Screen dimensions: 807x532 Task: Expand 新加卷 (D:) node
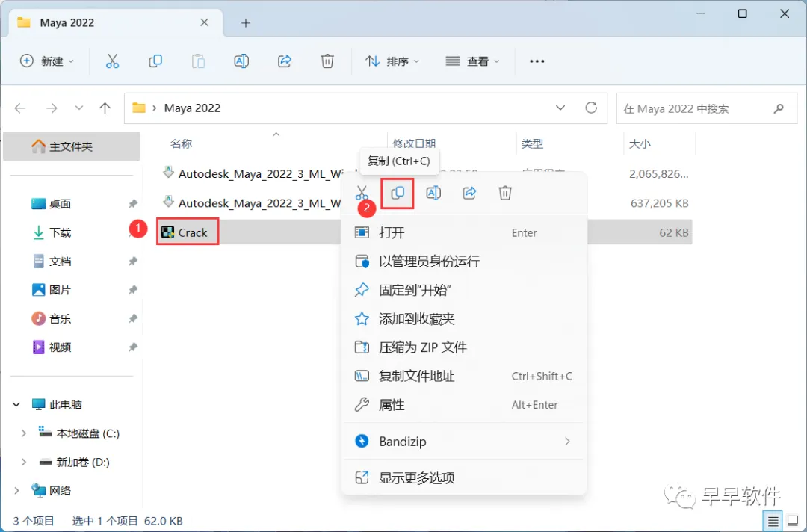(x=24, y=462)
